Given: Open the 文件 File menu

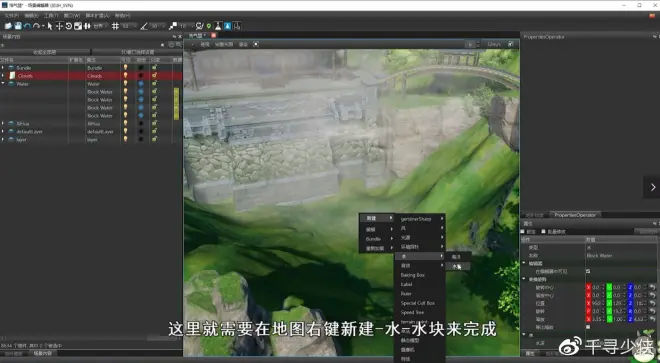Looking at the screenshot, I should click(11, 16).
